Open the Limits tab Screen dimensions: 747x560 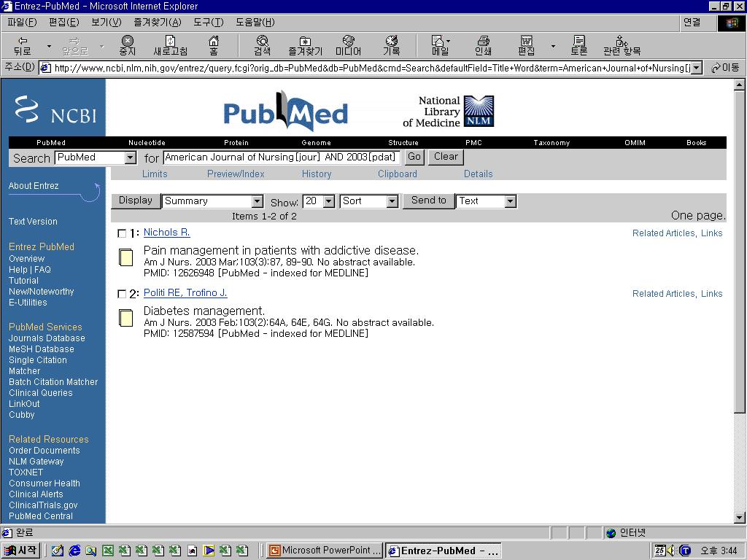coord(155,174)
